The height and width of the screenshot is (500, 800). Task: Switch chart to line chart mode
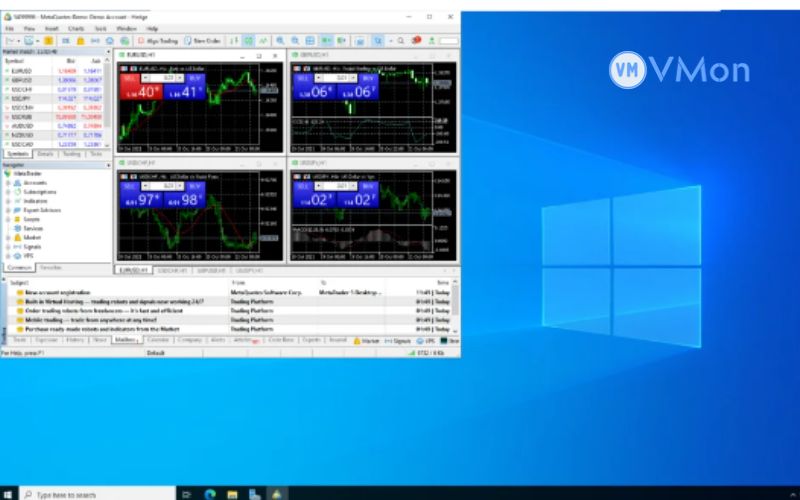pyautogui.click(x=263, y=41)
